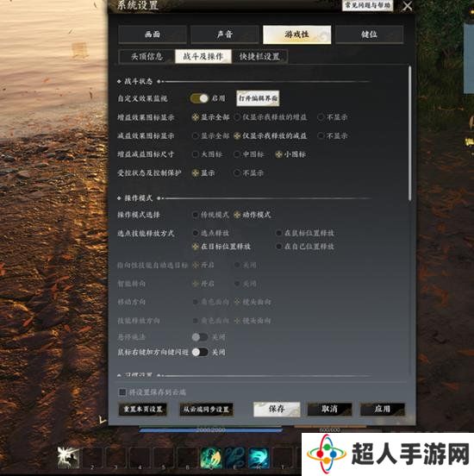Select 不显示 for 受控状态及控制保护

tap(248, 173)
